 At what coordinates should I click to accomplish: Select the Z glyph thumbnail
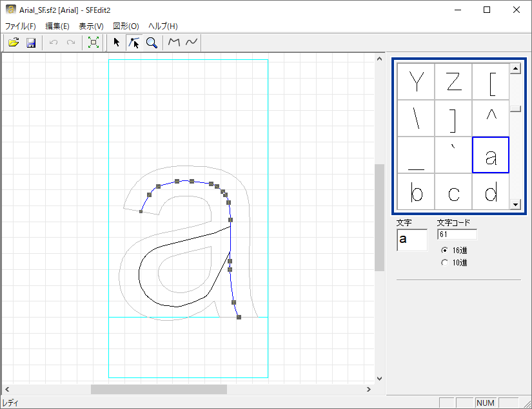click(453, 81)
